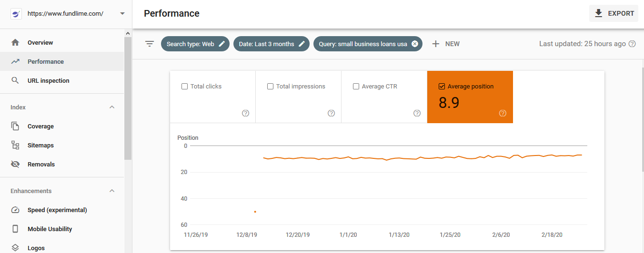Click the Removals crossed-eye icon
This screenshot has width=644, height=253.
15,164
